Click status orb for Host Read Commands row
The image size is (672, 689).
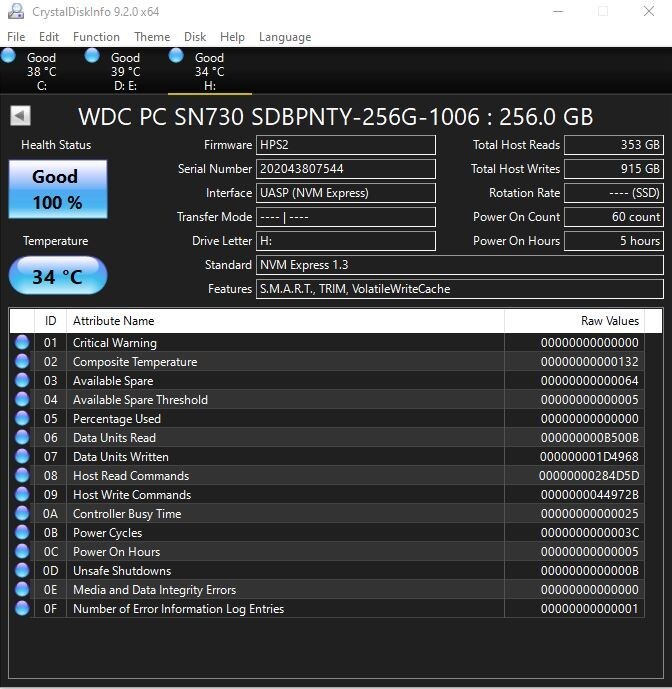(22, 475)
